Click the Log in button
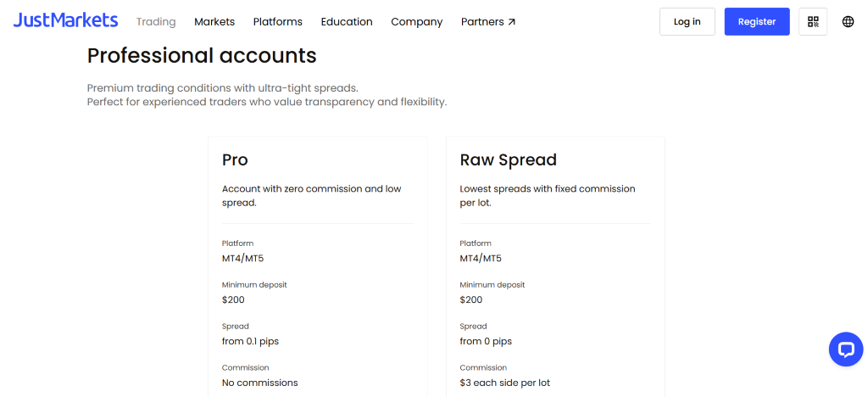 click(687, 21)
